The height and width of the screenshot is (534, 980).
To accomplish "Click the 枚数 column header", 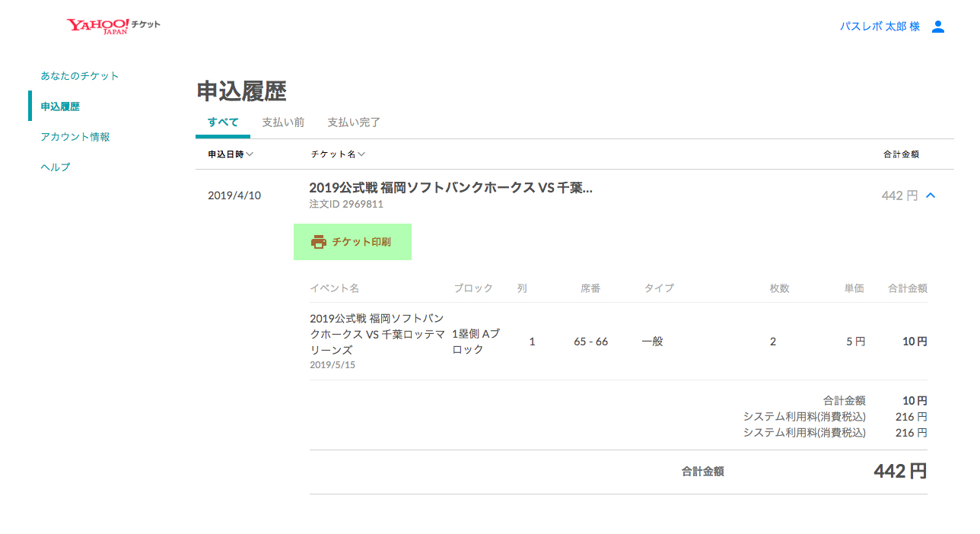I will point(779,288).
